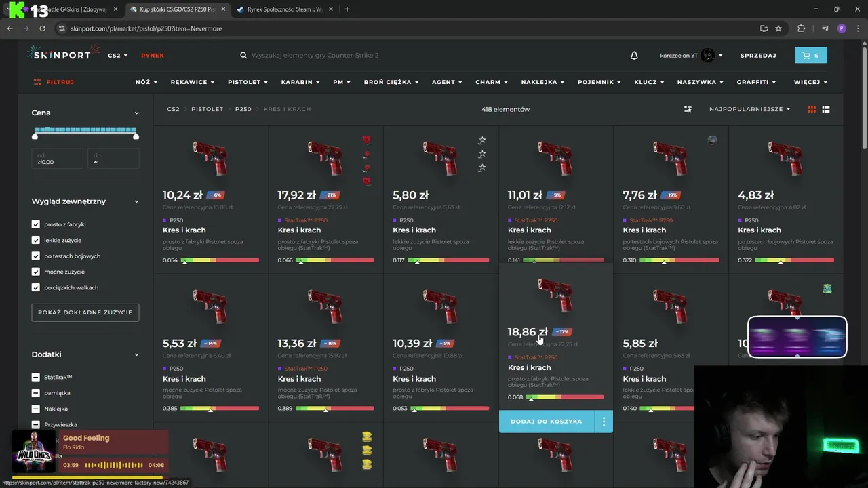Toggle 'po testach bojowych' checkbox
The height and width of the screenshot is (488, 868).
pos(36,256)
